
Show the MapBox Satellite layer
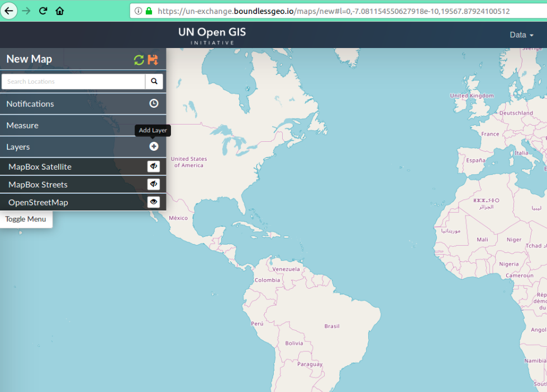pos(154,166)
